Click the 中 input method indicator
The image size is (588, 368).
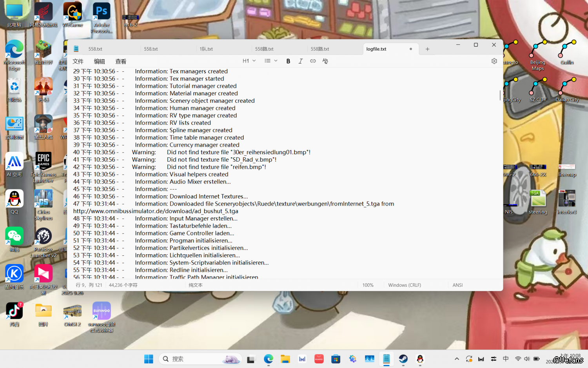[x=506, y=359]
